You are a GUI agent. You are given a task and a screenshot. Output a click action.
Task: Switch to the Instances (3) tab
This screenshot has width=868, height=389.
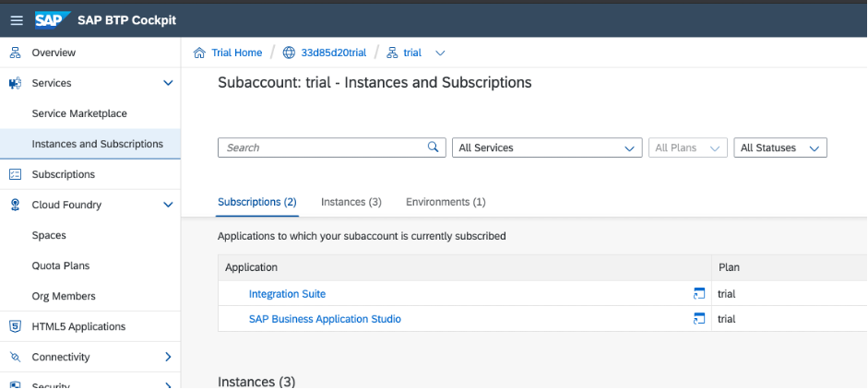[351, 202]
